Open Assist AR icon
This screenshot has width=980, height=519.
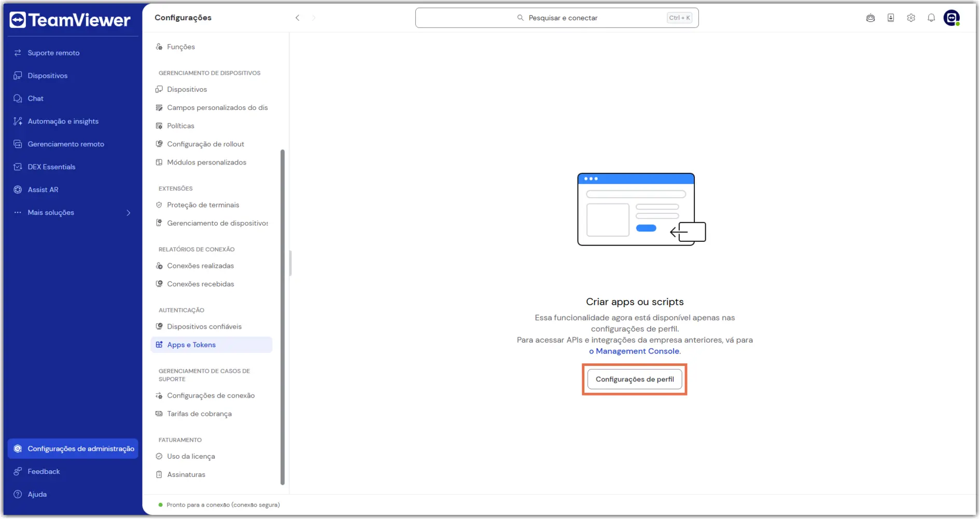(18, 190)
